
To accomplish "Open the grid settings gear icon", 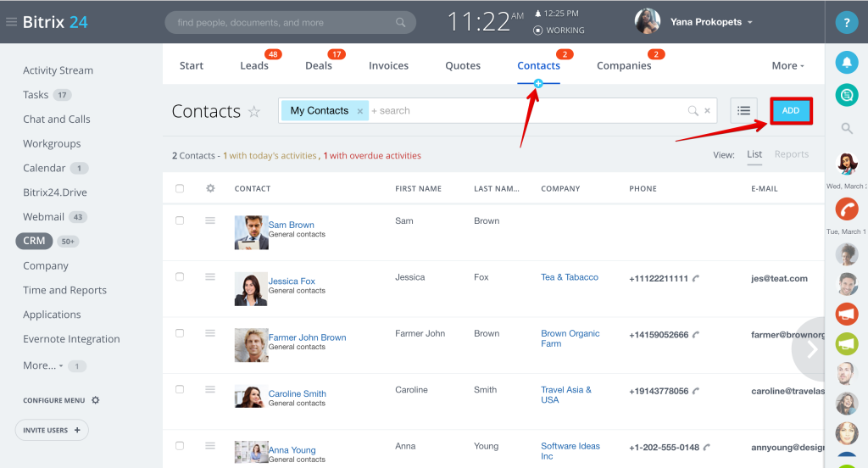I will point(210,188).
